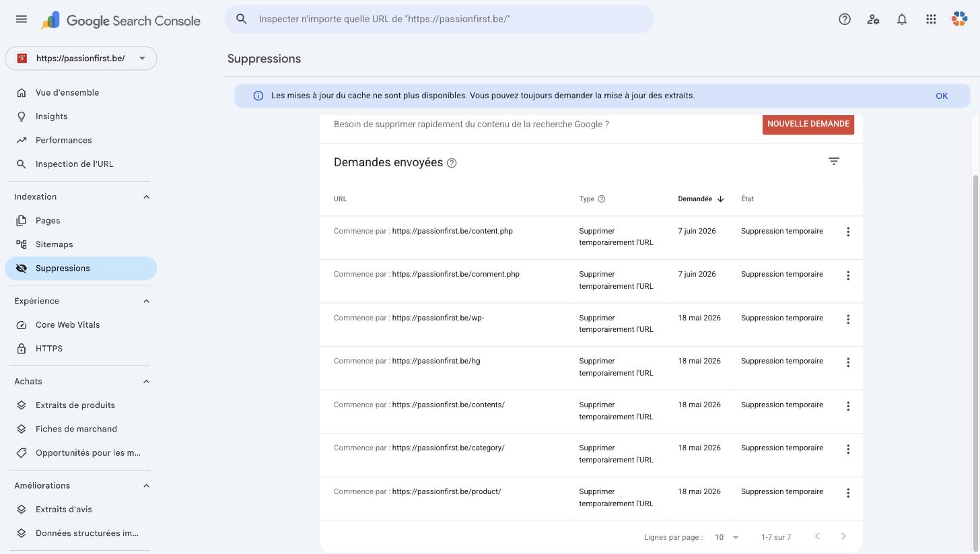Screen dimensions: 980x554
Task: Open Sitemaps in sidebar
Action: [81, 244]
